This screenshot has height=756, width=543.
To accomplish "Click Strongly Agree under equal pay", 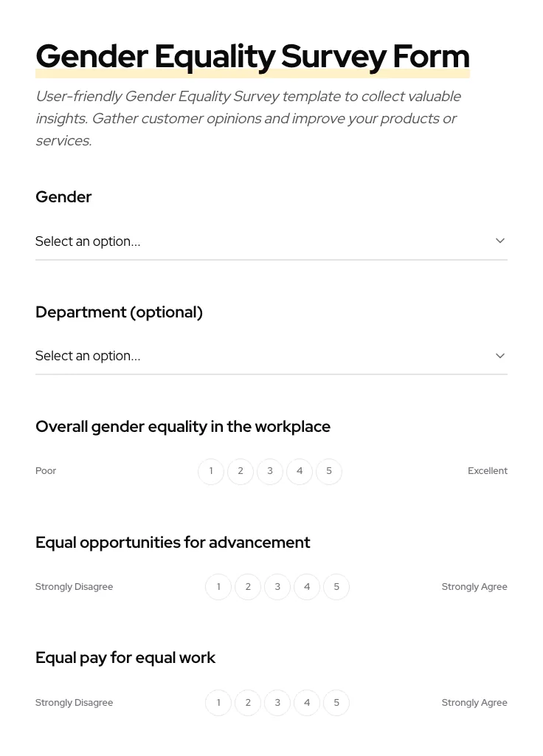I will [474, 702].
